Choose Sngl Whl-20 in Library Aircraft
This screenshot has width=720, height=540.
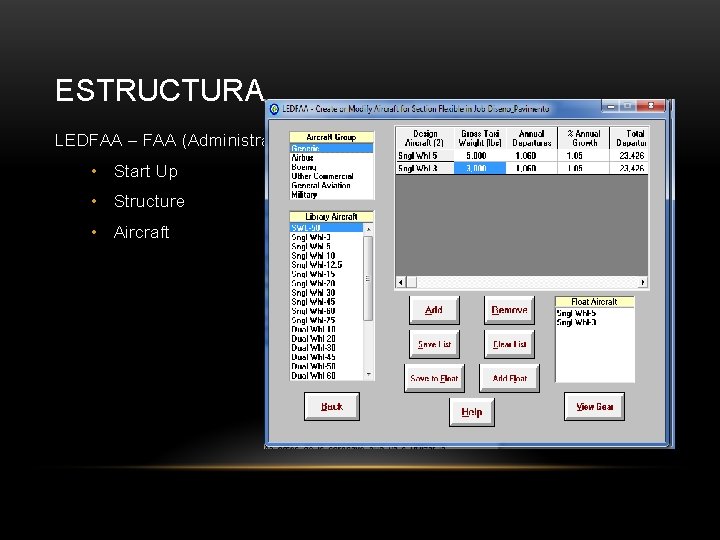click(326, 283)
